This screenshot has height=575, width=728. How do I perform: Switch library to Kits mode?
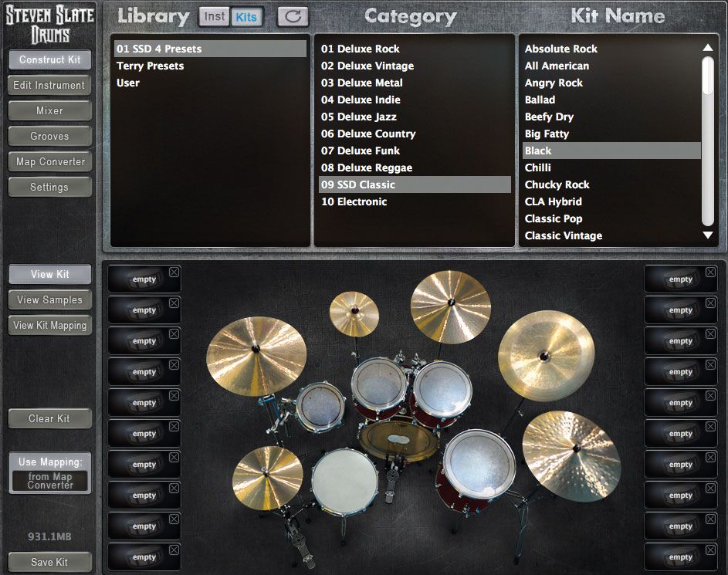pyautogui.click(x=246, y=17)
